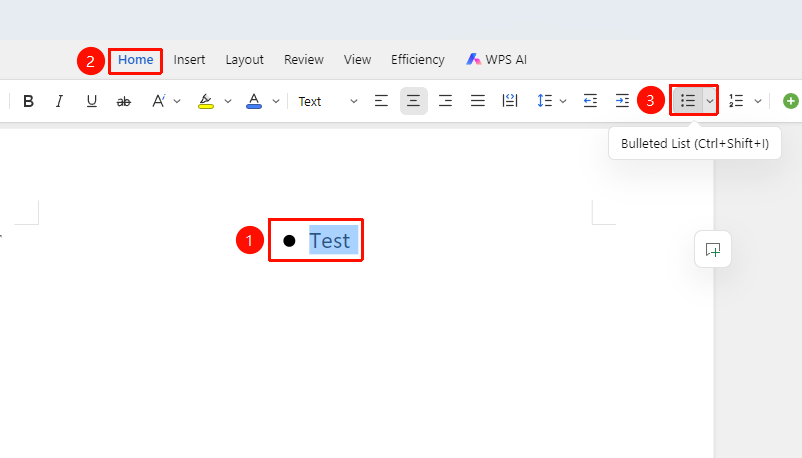This screenshot has height=458, width=802.
Task: Click the add comment icon in the margin
Action: (713, 250)
